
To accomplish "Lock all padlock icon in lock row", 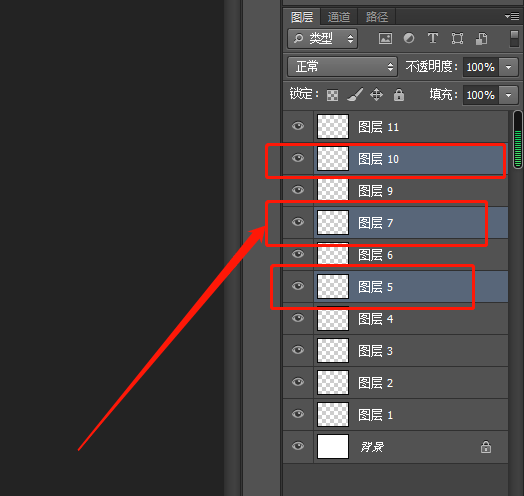I will tap(399, 95).
